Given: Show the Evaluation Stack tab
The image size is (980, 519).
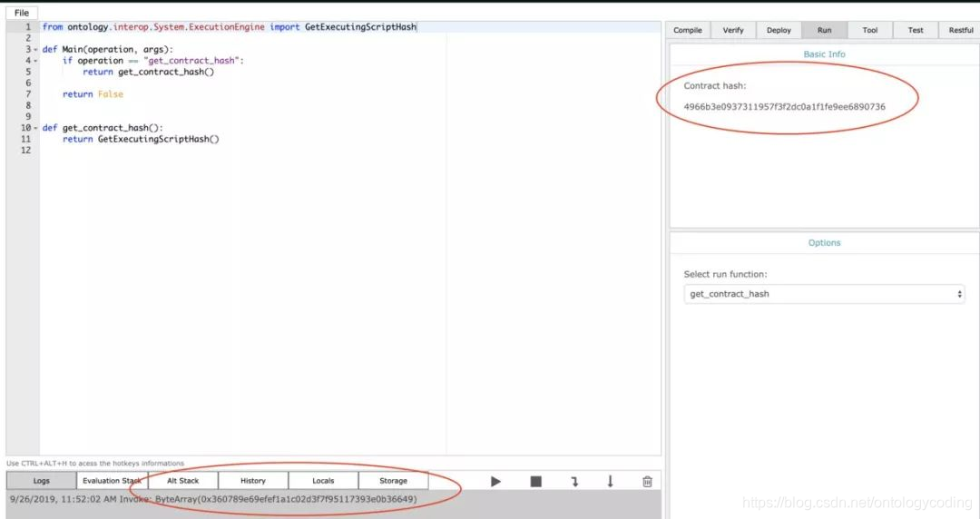Looking at the screenshot, I should [x=112, y=481].
